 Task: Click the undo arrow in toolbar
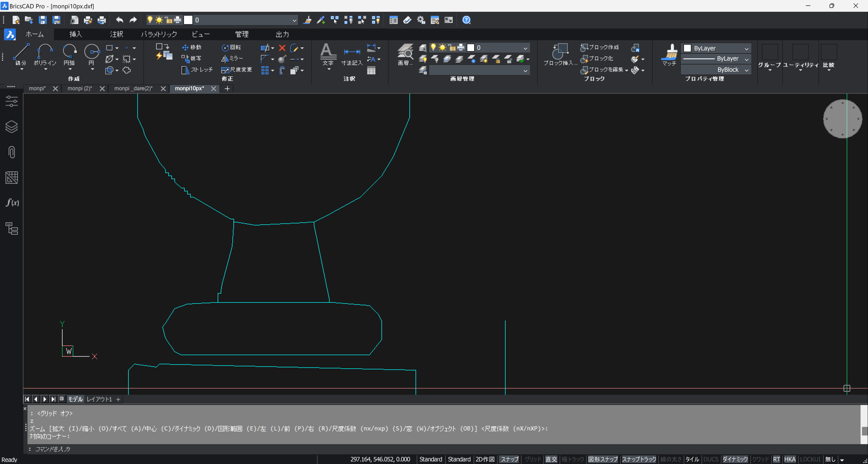[119, 20]
